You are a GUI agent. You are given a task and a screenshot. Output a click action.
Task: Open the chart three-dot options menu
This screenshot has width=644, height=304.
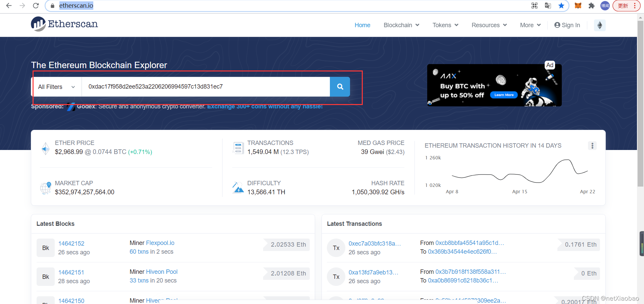592,146
